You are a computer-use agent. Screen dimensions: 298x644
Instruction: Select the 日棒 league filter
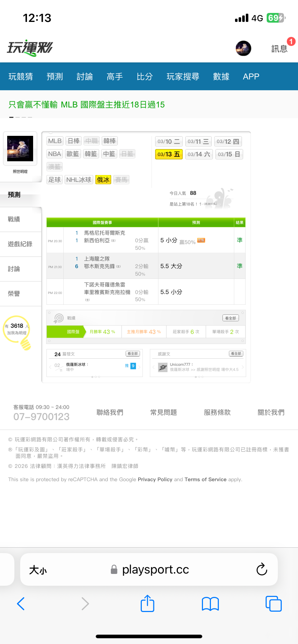tap(74, 141)
